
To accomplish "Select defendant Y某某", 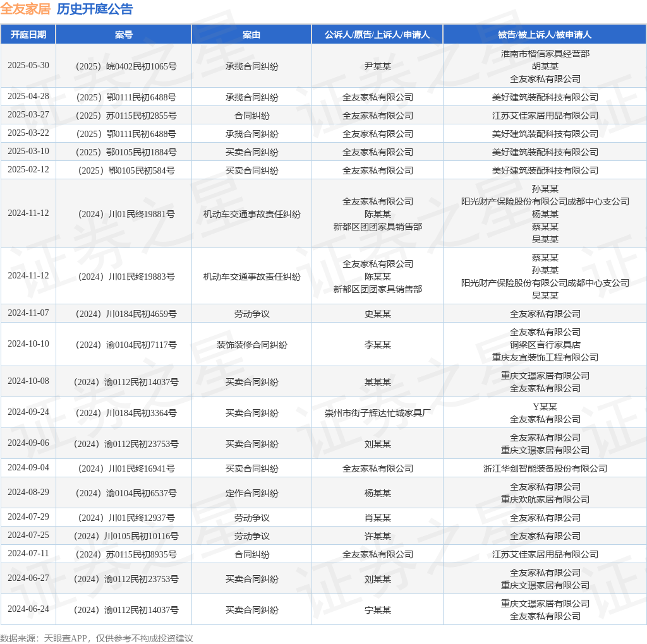I will click(545, 407).
